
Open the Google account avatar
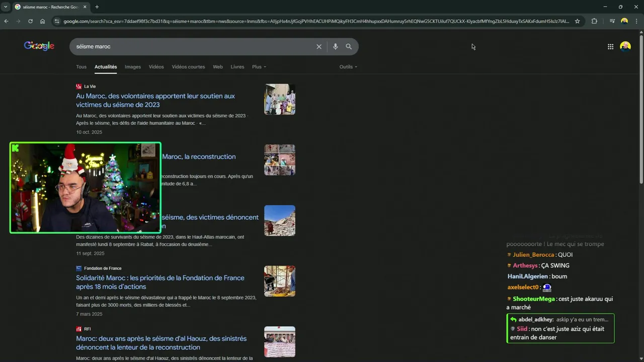coord(625,46)
